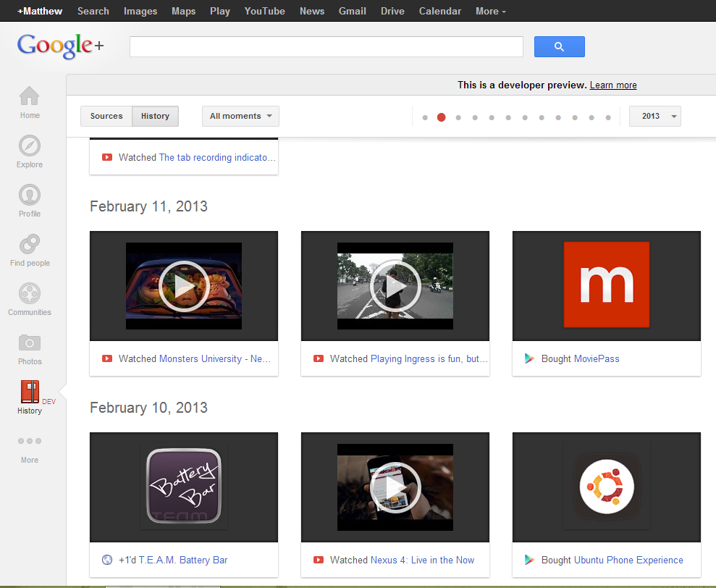Viewport: 716px width, 588px height.
Task: Expand the More menu in the top bar
Action: [490, 11]
